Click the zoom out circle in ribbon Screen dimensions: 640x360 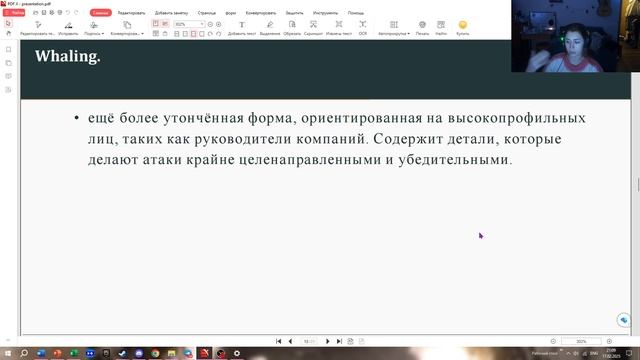point(210,24)
